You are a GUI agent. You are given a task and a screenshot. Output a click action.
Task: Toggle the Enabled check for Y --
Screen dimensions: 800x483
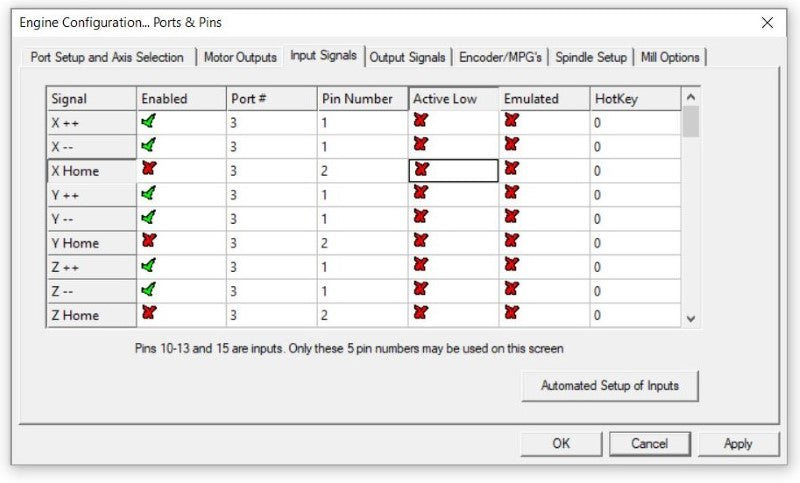point(150,217)
